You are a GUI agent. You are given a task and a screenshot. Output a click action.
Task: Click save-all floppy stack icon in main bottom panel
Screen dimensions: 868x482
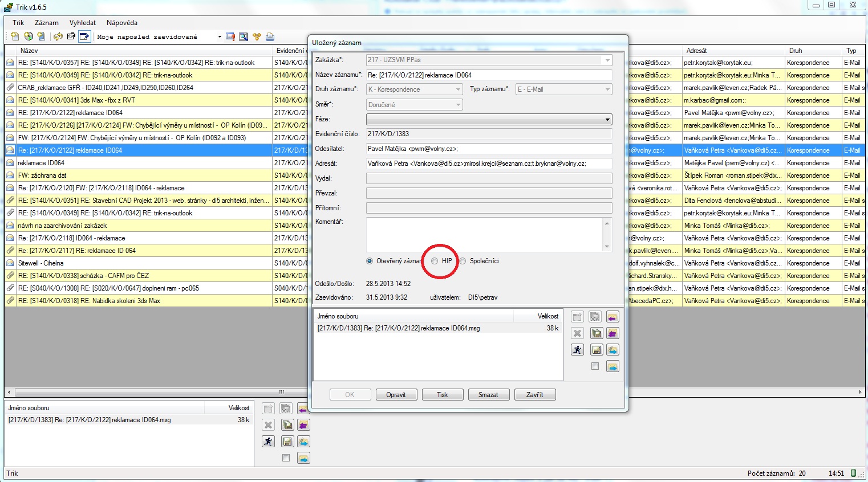coord(287,424)
